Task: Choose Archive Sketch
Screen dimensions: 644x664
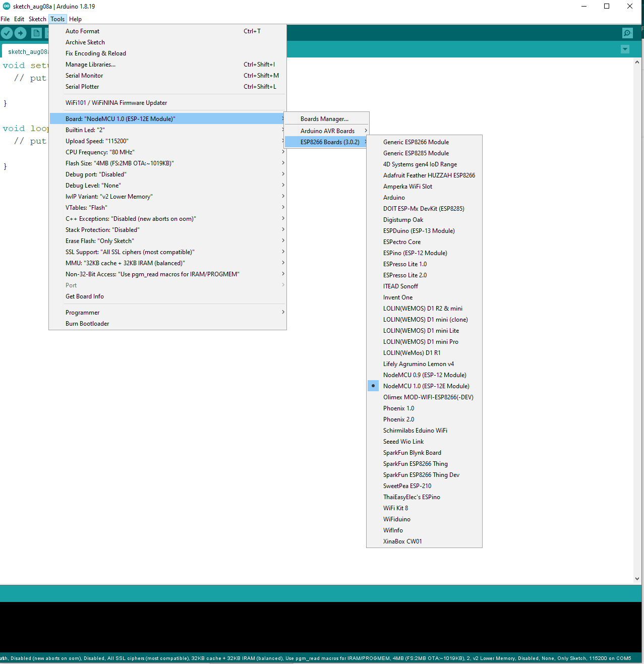Action: click(167, 42)
